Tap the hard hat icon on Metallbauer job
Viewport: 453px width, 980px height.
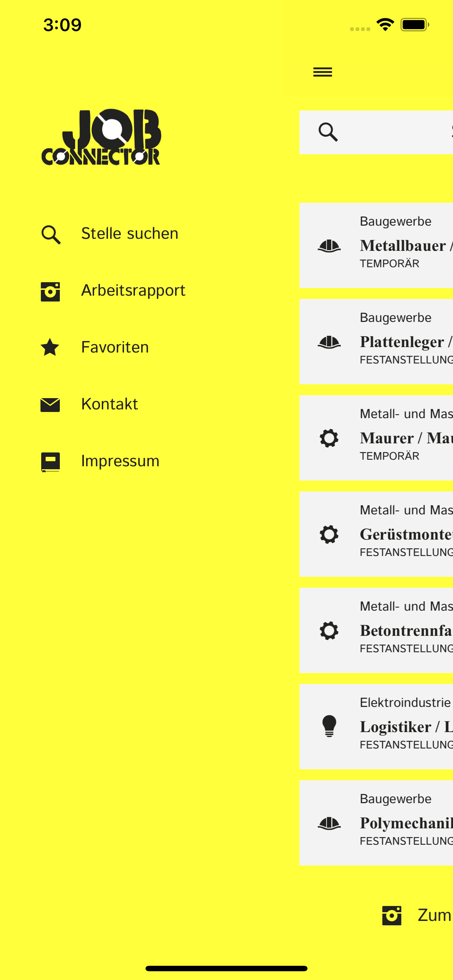329,246
